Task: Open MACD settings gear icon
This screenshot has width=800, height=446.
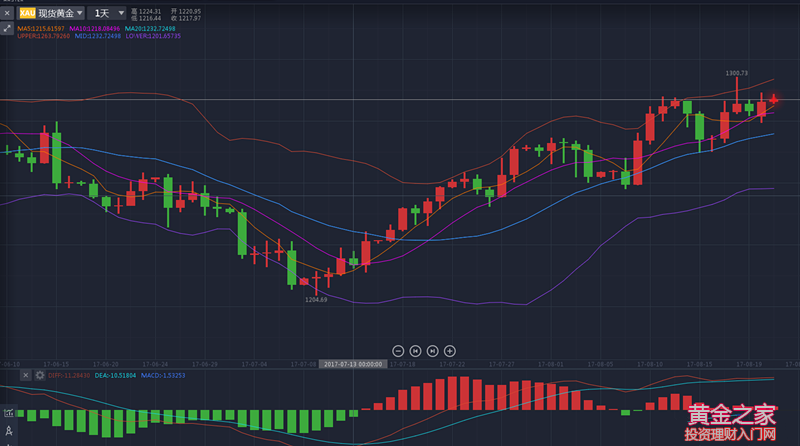Action: [x=39, y=375]
